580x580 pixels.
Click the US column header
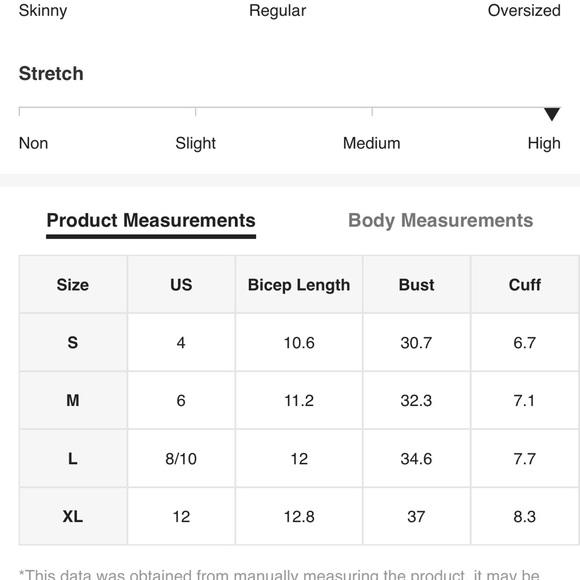tap(181, 285)
